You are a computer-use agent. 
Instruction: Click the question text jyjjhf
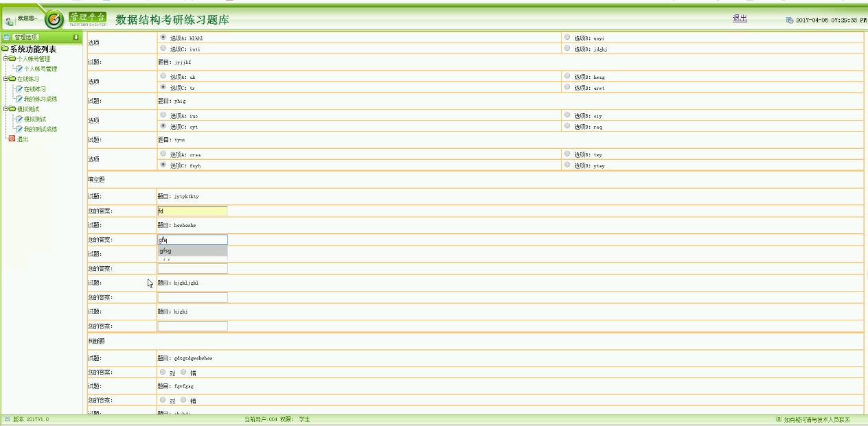point(183,62)
